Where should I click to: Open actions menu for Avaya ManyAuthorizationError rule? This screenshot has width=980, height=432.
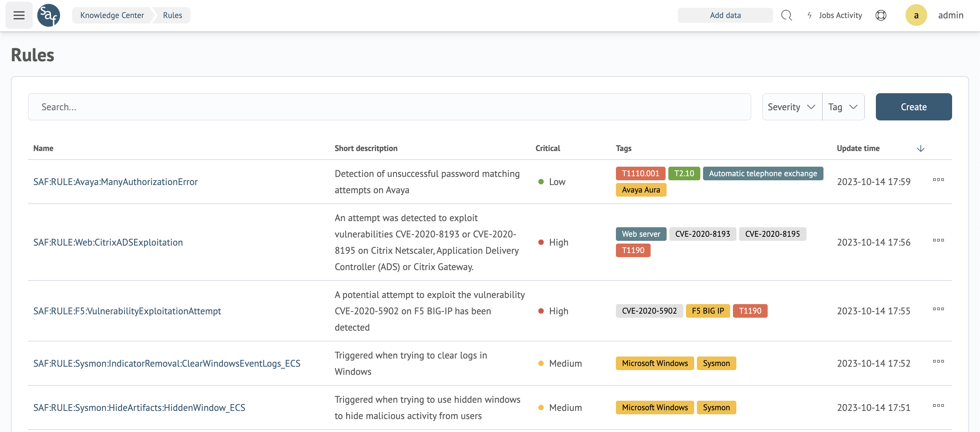click(x=938, y=180)
